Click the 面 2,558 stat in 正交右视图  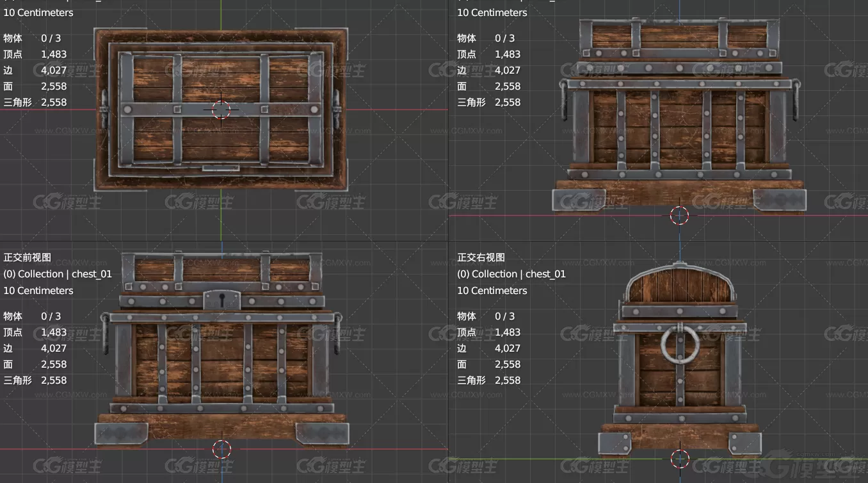[488, 364]
